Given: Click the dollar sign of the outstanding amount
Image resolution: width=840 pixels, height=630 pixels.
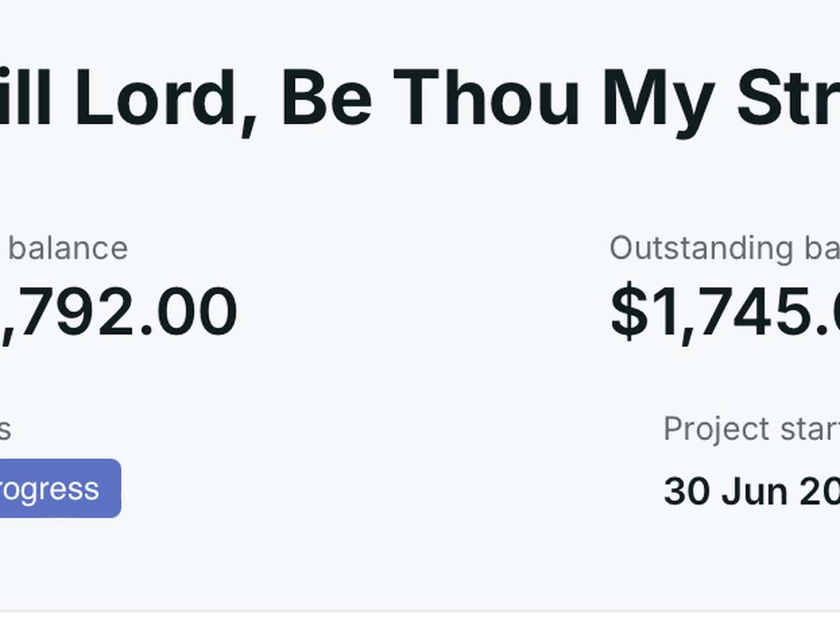Looking at the screenshot, I should (626, 312).
